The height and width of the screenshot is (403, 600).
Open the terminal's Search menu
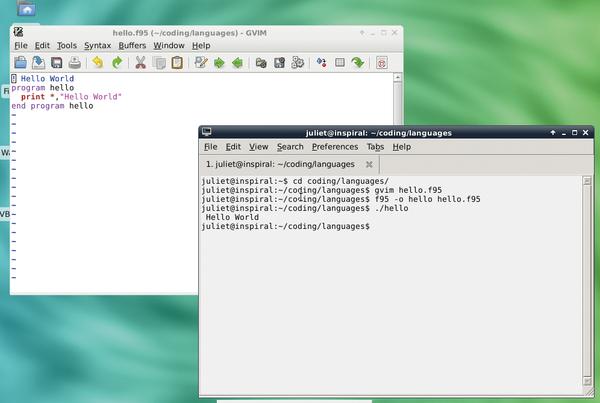point(290,147)
